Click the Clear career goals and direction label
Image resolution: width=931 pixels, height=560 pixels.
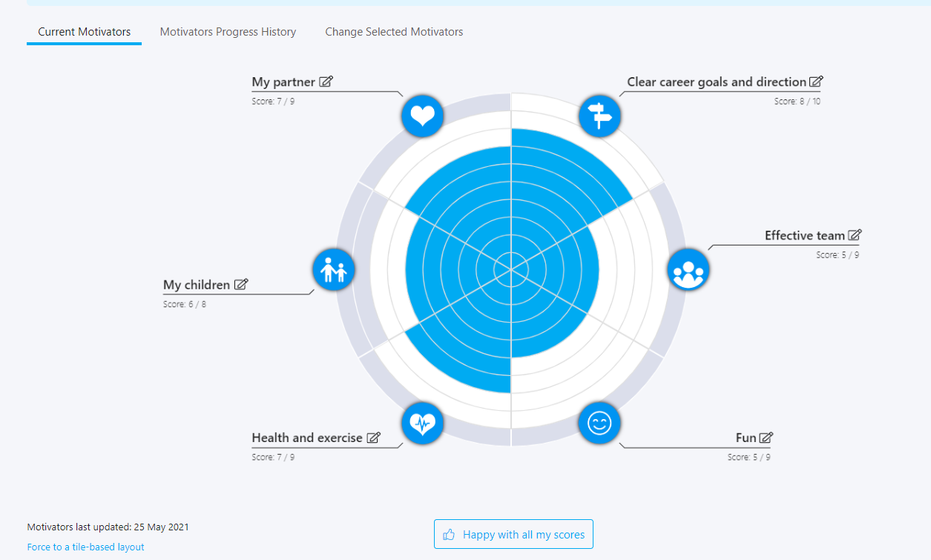click(x=717, y=82)
